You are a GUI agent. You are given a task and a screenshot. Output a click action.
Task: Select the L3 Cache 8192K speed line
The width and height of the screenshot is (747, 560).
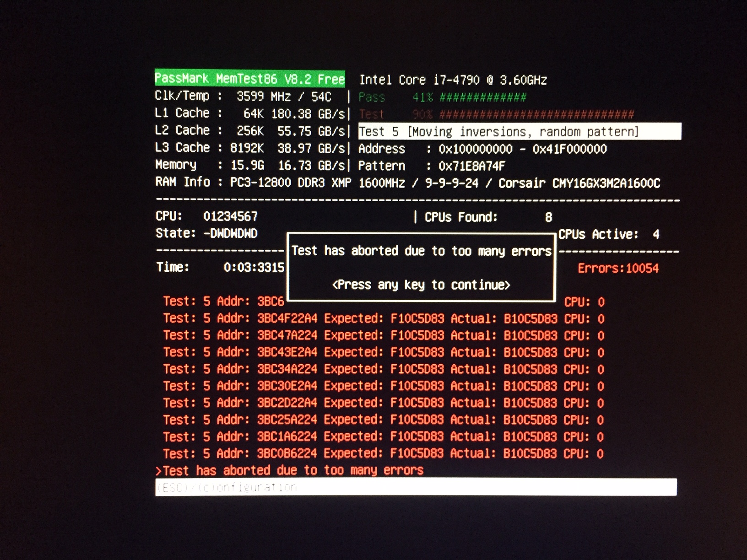tap(250, 148)
